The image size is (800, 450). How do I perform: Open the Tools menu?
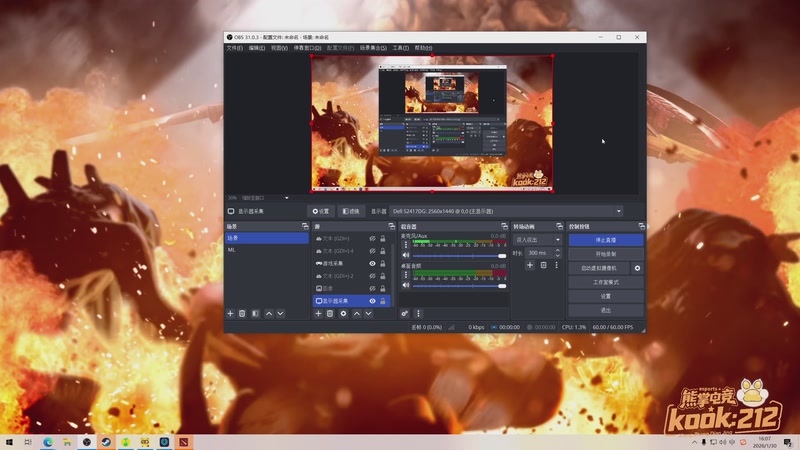[401, 48]
